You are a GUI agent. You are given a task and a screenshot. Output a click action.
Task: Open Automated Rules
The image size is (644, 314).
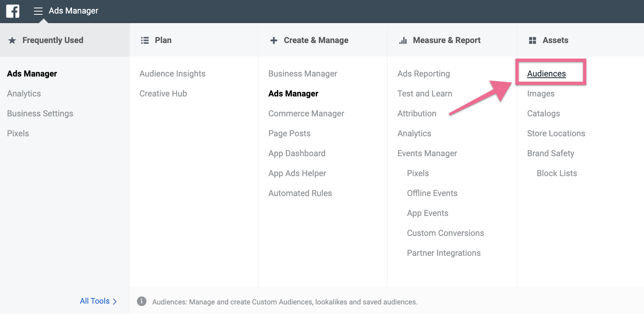point(300,193)
